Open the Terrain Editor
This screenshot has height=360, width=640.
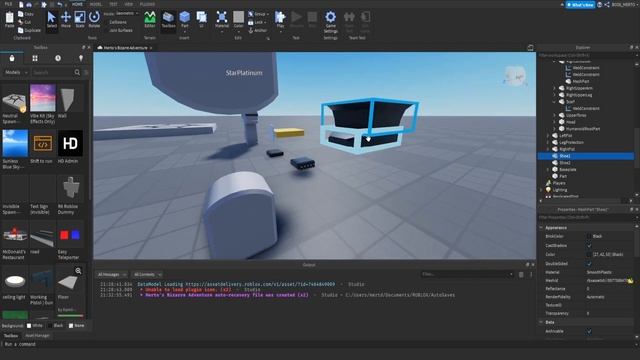coord(150,20)
